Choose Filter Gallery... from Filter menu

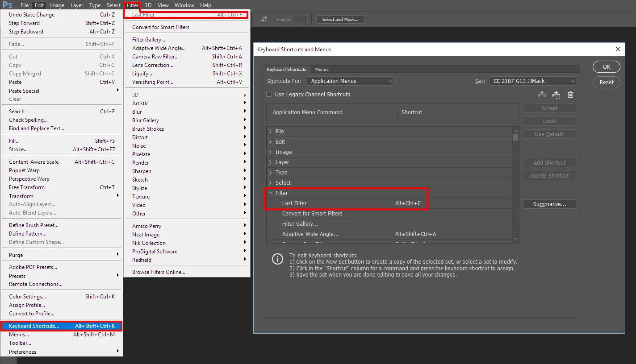(187, 40)
